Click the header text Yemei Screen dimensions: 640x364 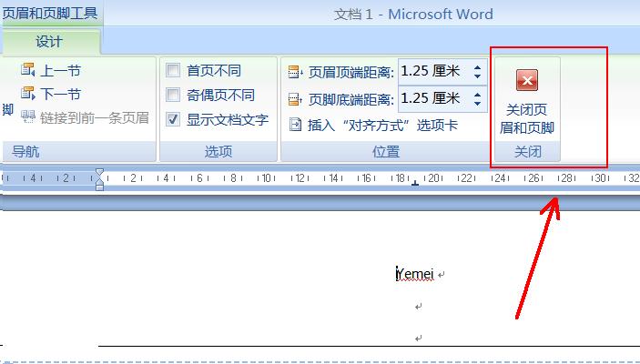(x=415, y=274)
